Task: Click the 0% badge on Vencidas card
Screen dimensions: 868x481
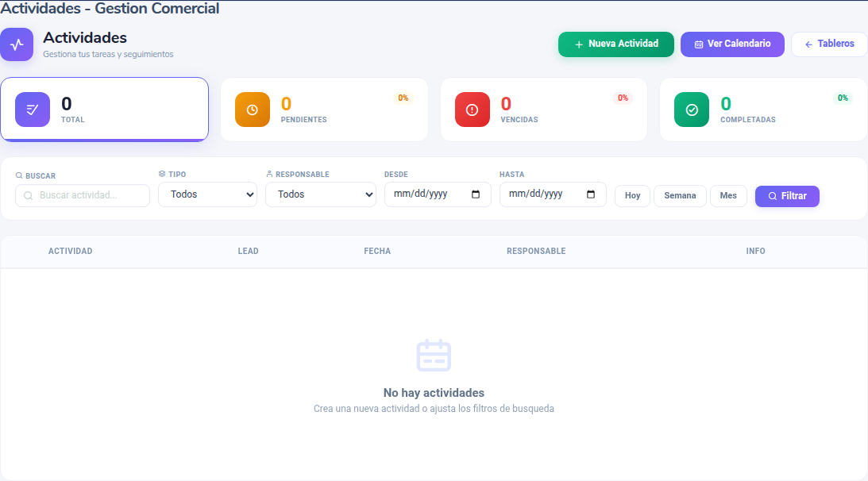Action: click(x=623, y=98)
